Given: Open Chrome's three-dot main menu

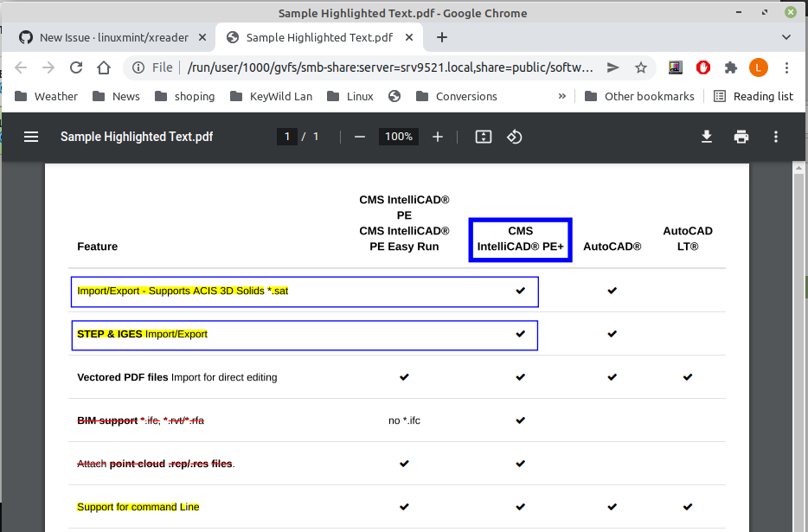Looking at the screenshot, I should point(786,67).
